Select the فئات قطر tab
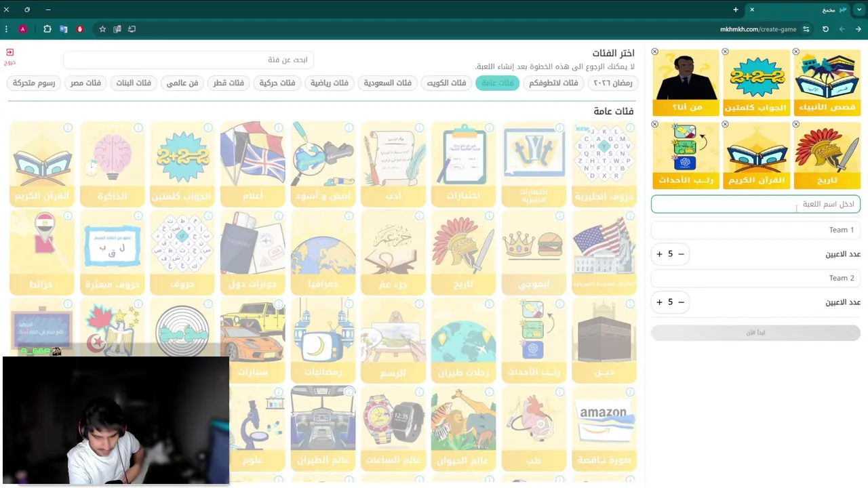868x488 pixels. (229, 83)
